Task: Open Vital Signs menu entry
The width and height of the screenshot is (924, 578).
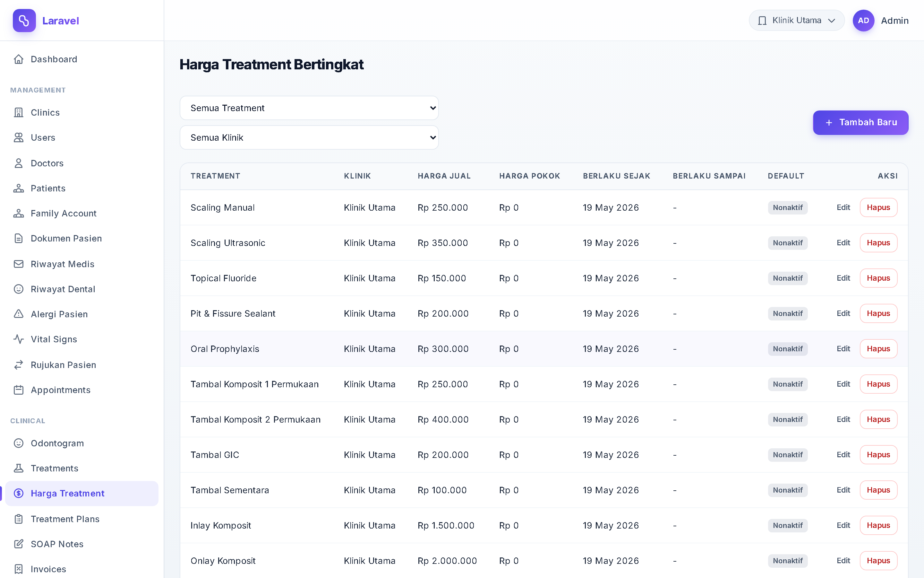Action: tap(82, 339)
